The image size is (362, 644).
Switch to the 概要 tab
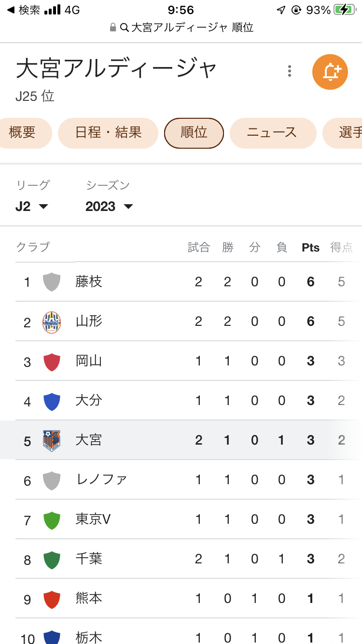point(23,133)
